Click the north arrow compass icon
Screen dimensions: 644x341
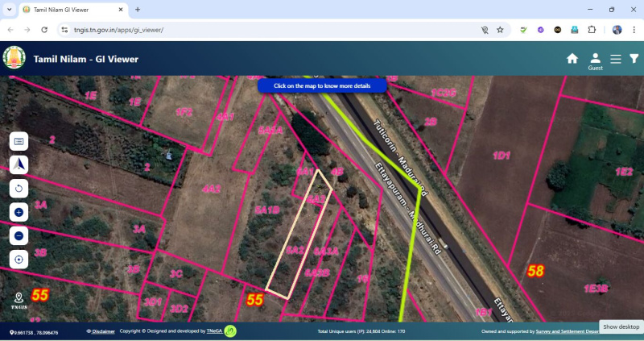[19, 164]
